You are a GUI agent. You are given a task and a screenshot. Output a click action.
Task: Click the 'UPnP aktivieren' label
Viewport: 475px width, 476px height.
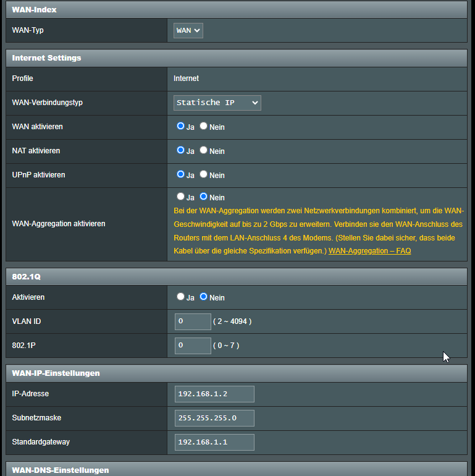[x=38, y=175]
